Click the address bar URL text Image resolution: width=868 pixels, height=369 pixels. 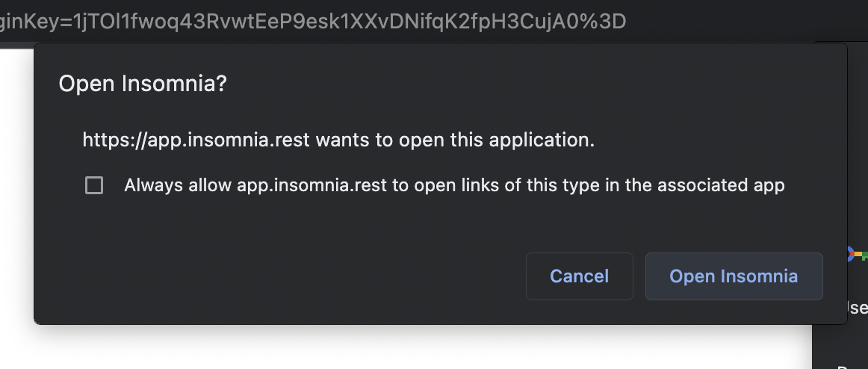(x=313, y=22)
